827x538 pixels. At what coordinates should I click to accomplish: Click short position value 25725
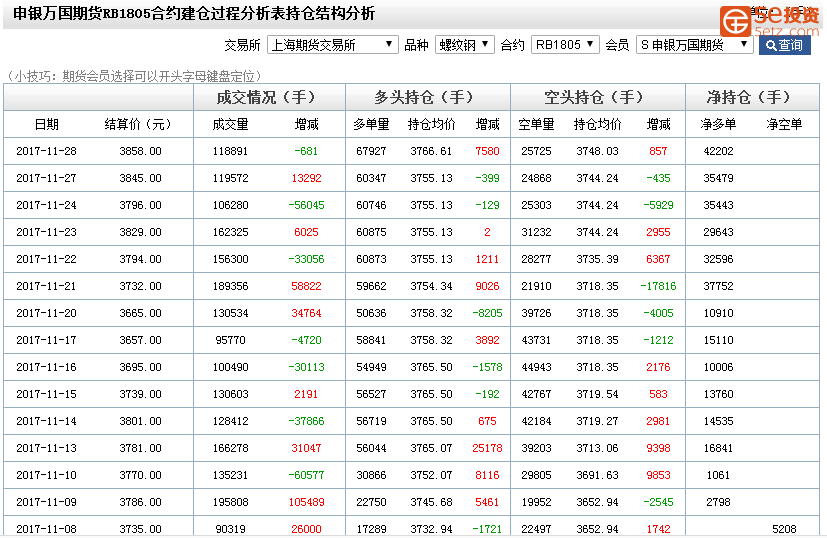click(536, 151)
